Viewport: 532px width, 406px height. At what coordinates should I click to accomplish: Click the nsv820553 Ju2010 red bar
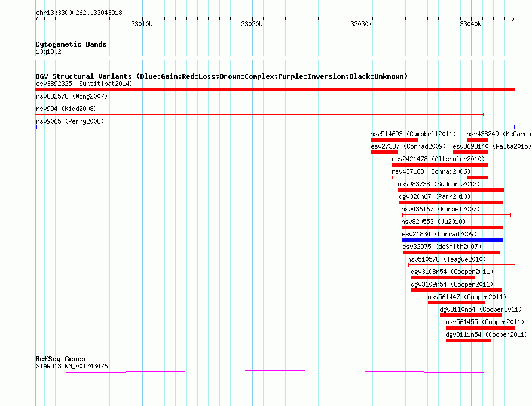[x=452, y=227]
